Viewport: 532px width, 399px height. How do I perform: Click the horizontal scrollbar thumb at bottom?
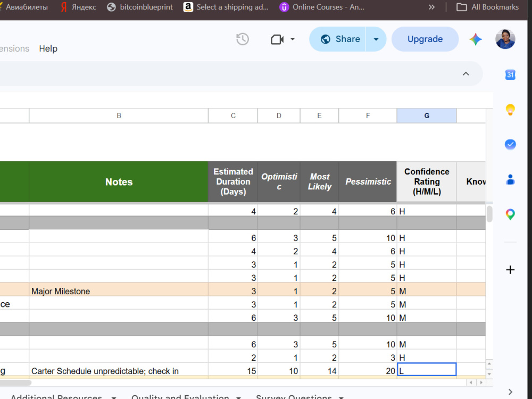pos(15,383)
